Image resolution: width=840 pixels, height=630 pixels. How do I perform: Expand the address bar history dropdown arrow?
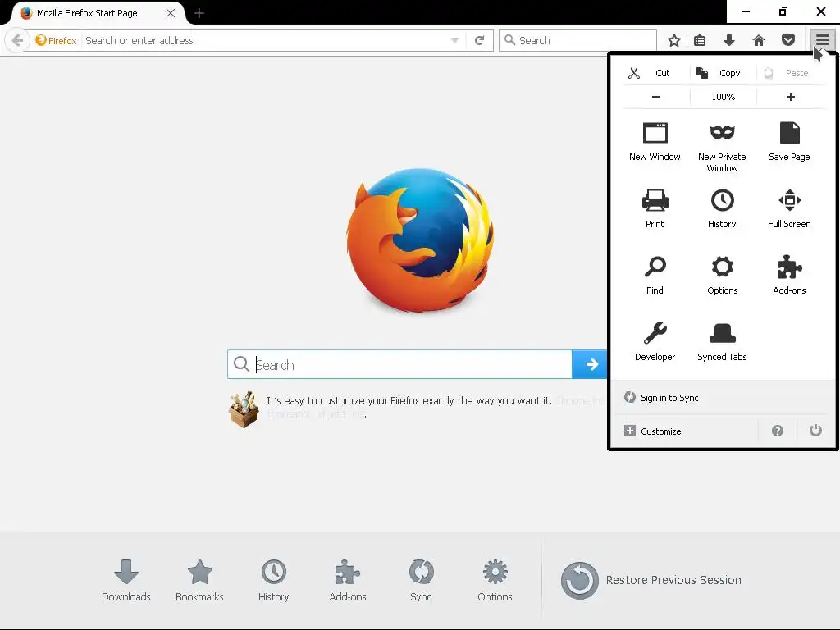(x=454, y=40)
